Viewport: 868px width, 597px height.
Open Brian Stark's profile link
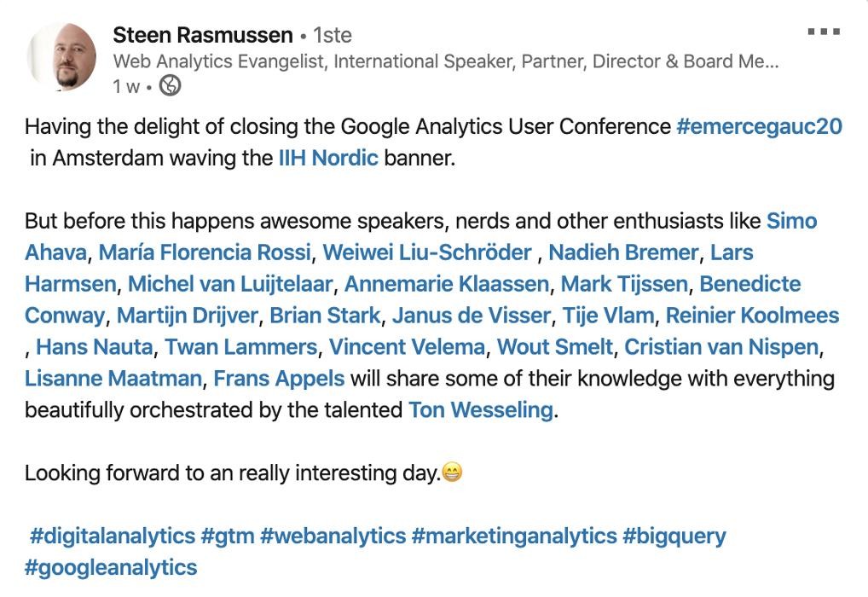click(x=325, y=316)
